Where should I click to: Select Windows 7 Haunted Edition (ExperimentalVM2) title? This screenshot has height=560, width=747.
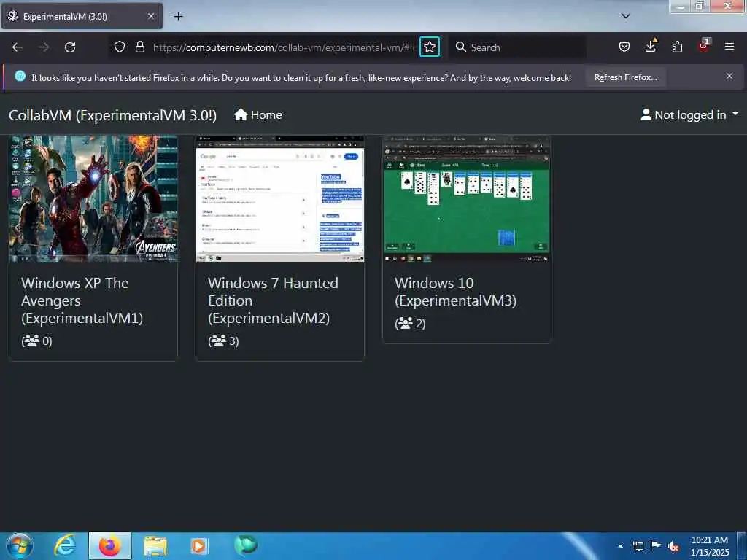(x=273, y=300)
